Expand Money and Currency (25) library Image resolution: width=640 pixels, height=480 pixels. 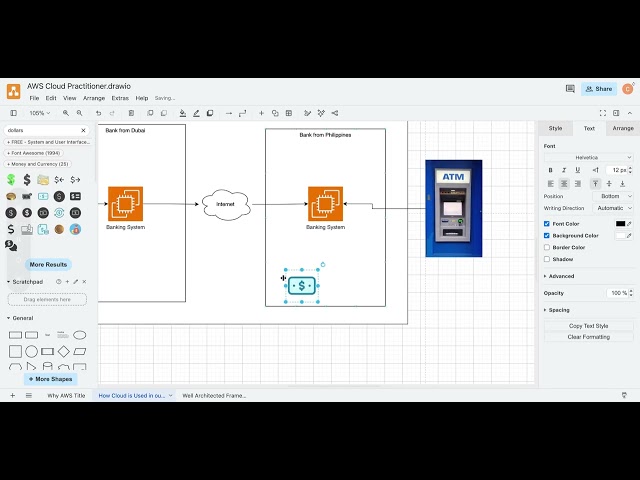click(38, 164)
